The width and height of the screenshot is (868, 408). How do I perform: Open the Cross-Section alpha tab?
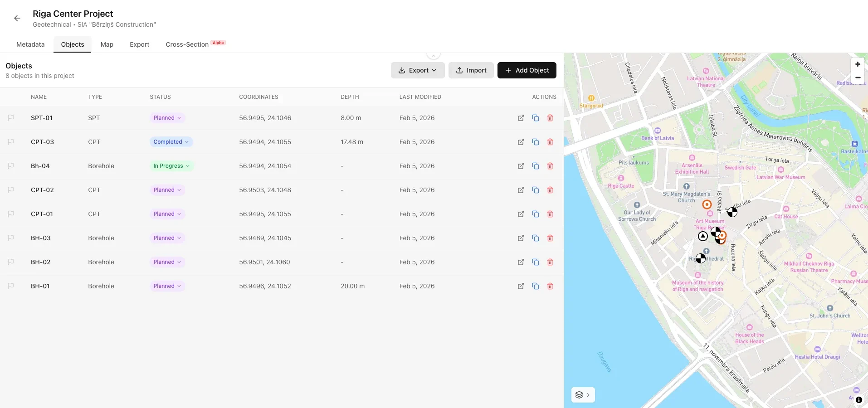tap(195, 44)
